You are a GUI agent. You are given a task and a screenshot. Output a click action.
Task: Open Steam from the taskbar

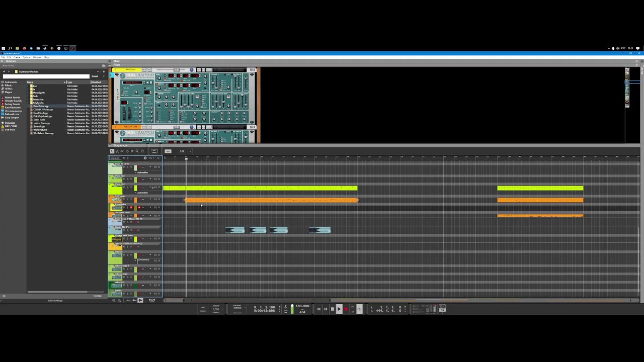point(45,48)
